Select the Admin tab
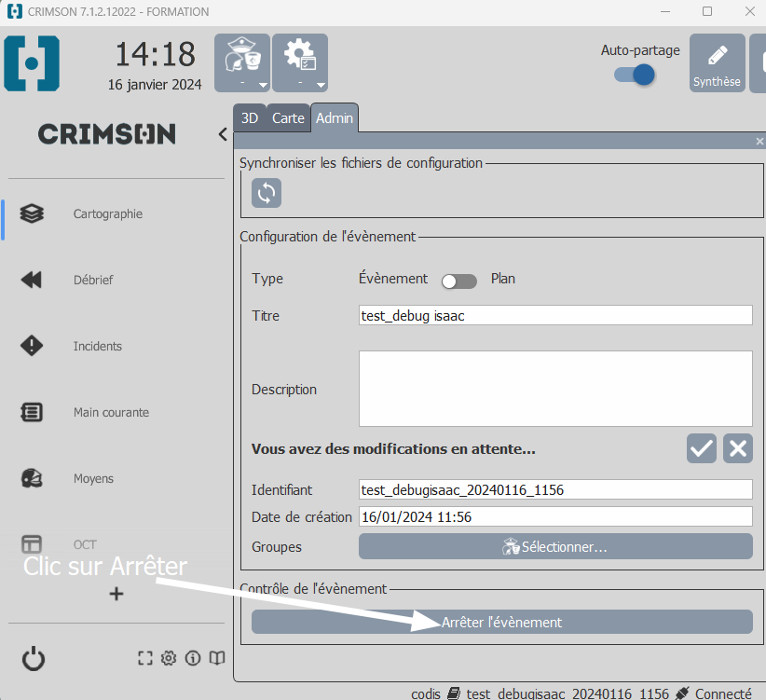Image resolution: width=766 pixels, height=700 pixels. click(335, 118)
